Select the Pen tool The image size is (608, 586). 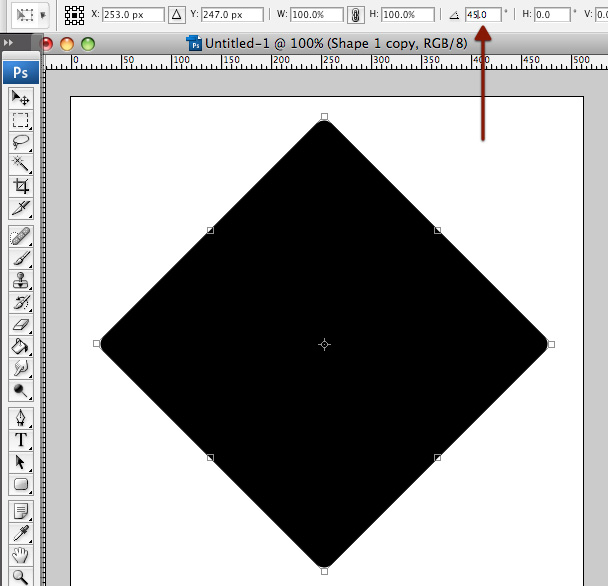(x=21, y=418)
